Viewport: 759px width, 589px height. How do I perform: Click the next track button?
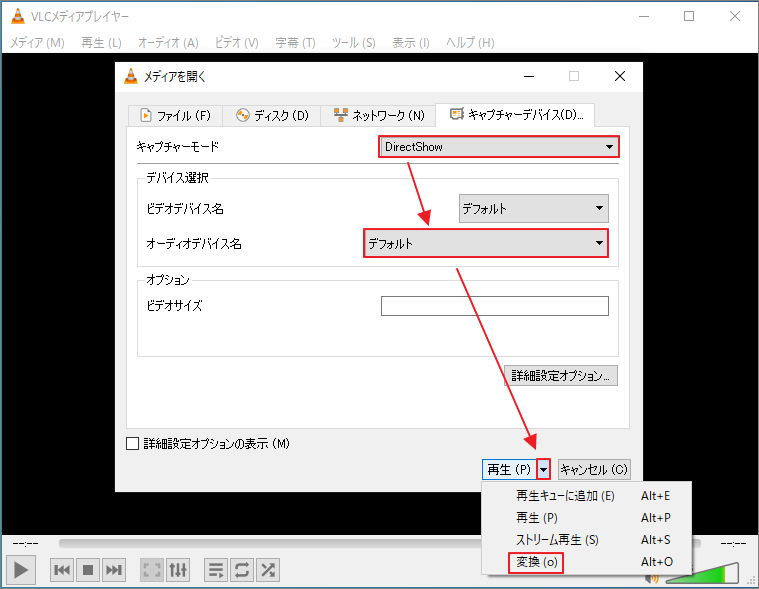coord(114,570)
